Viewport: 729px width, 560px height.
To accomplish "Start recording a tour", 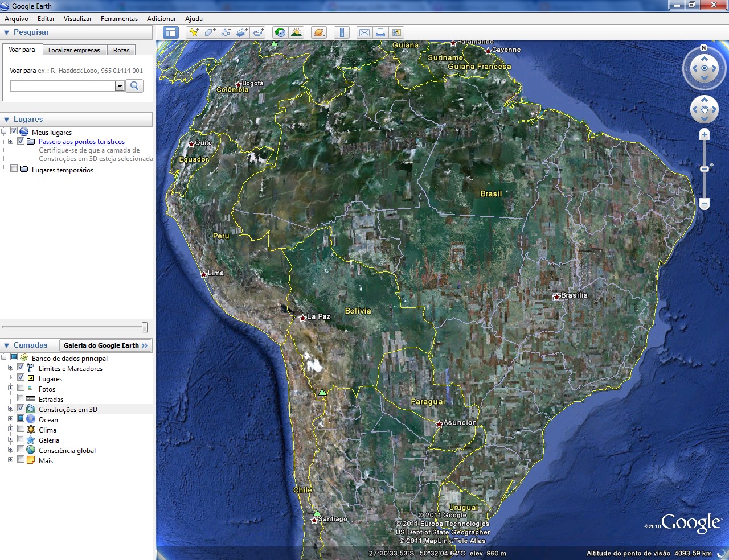I will [257, 32].
